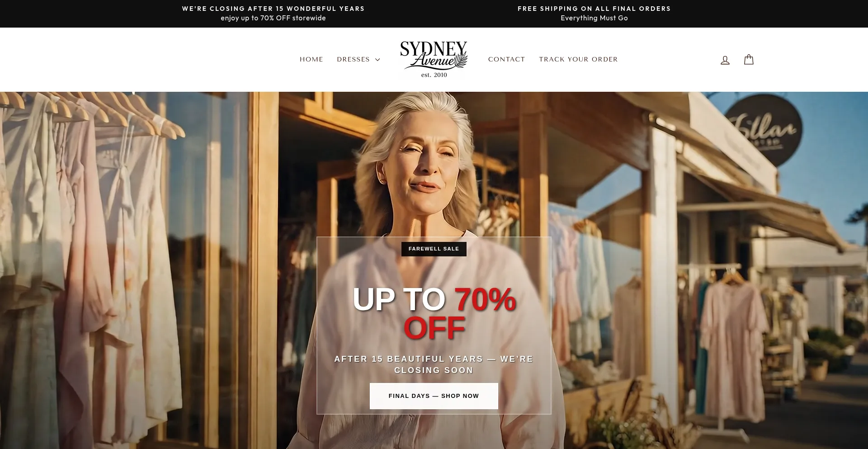Image resolution: width=868 pixels, height=449 pixels.
Task: Click the Final Days — Shop Now button
Action: point(434,396)
